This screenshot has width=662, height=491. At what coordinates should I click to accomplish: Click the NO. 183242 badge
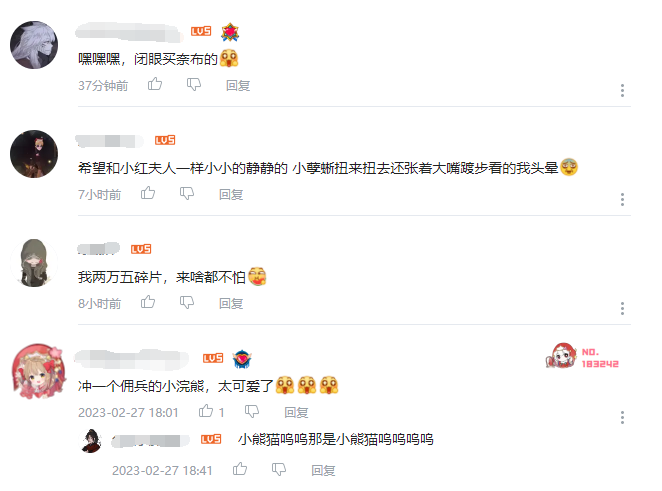coord(582,357)
